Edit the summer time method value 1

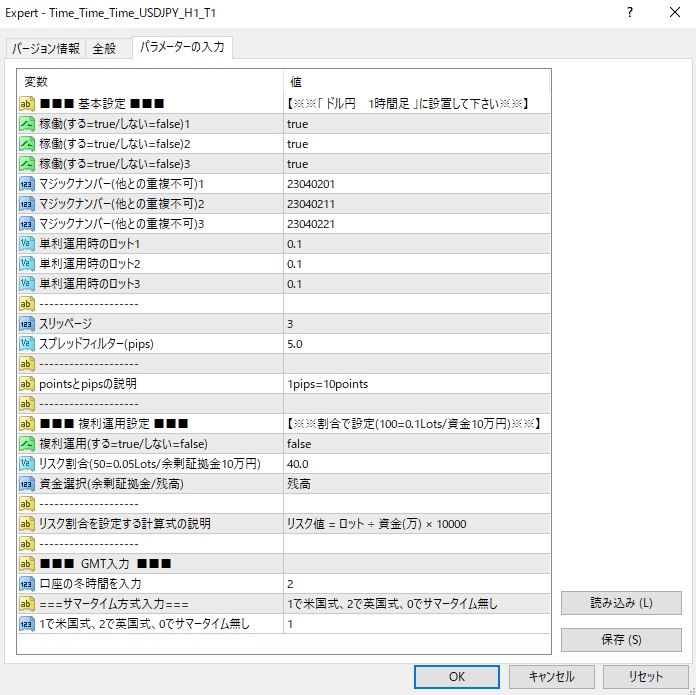(x=416, y=624)
